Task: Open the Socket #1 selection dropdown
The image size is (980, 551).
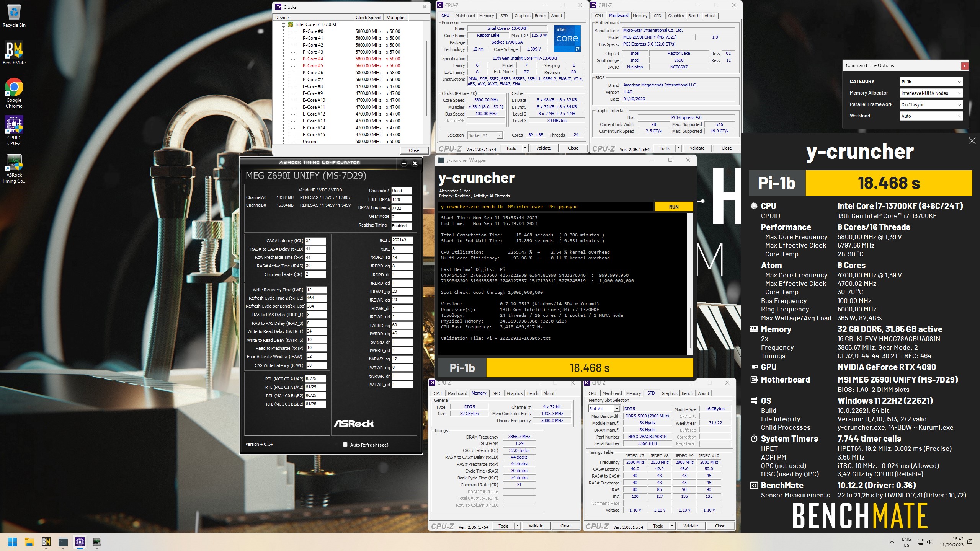Action: pos(485,135)
